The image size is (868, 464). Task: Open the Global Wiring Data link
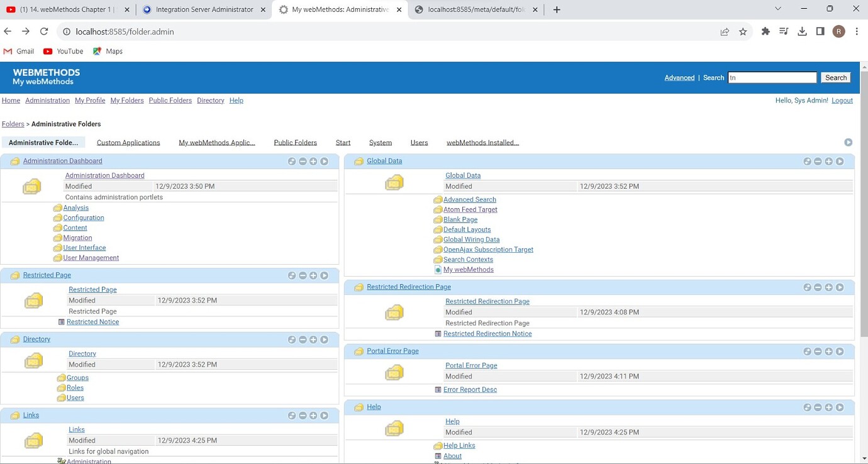point(472,240)
